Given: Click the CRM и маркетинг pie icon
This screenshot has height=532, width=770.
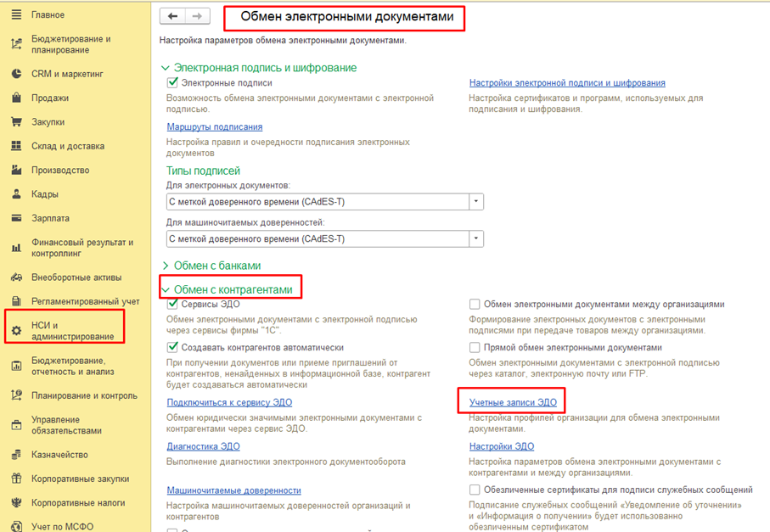Looking at the screenshot, I should point(16,74).
